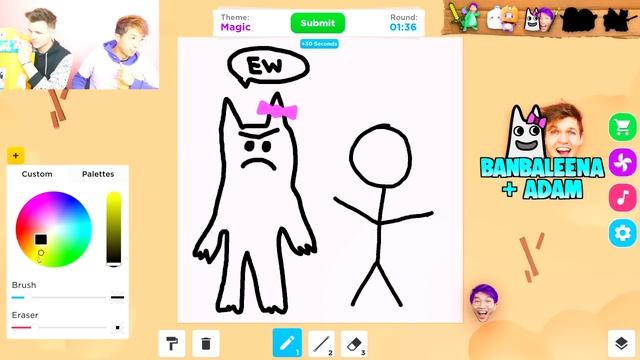The width and height of the screenshot is (640, 360).
Task: Click the eraser size preview dot
Action: pos(118,327)
